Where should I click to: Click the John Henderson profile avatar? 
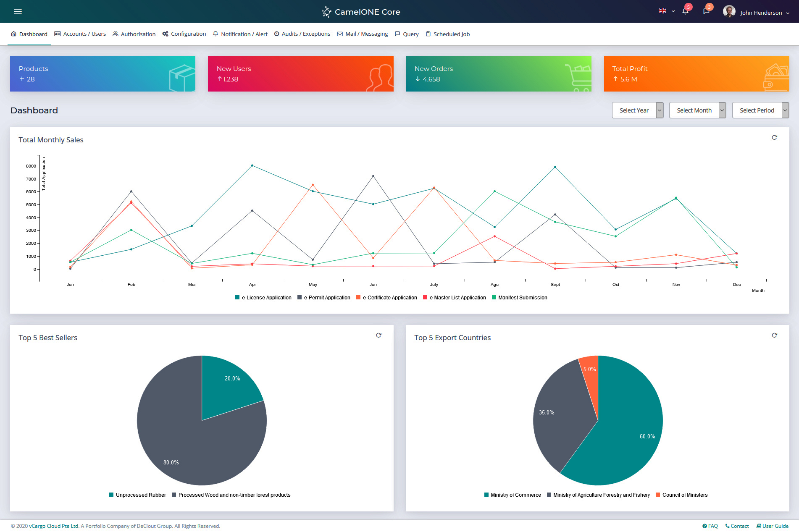pyautogui.click(x=729, y=12)
